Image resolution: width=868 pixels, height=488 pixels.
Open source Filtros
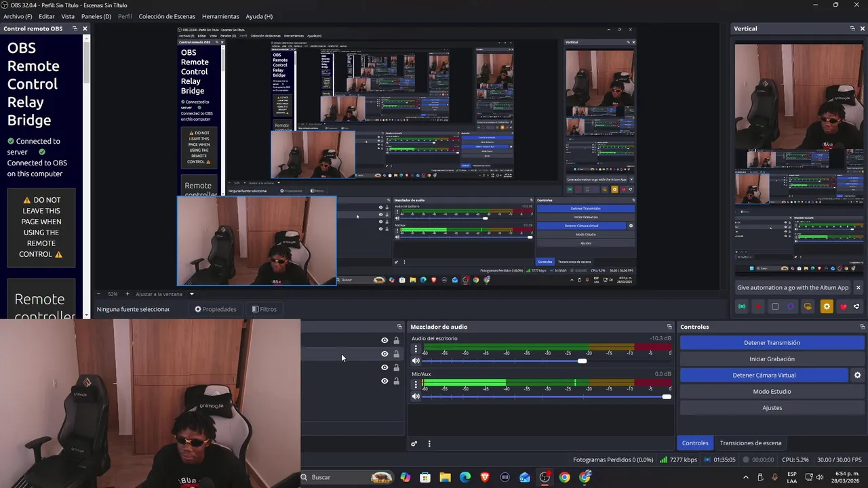(x=264, y=309)
